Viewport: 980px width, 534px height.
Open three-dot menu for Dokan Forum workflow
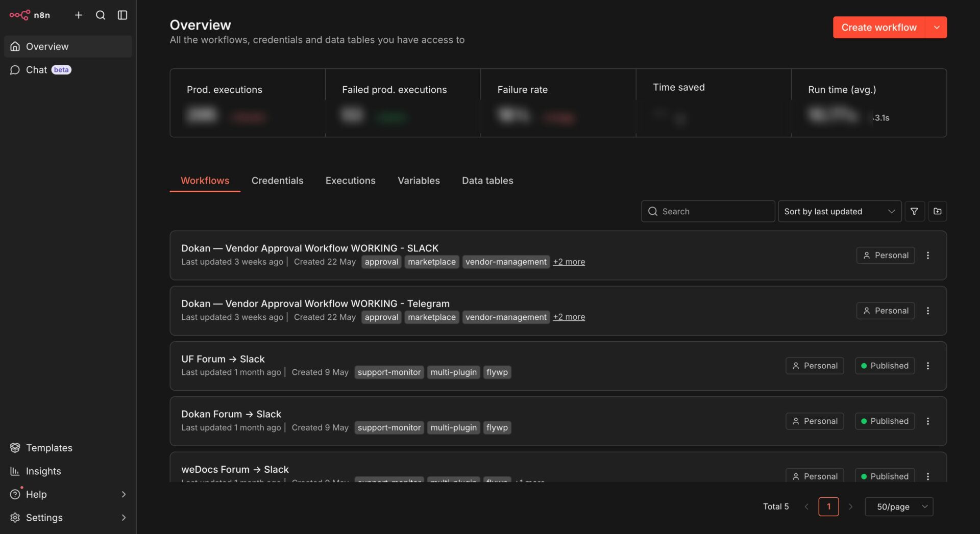(x=928, y=421)
